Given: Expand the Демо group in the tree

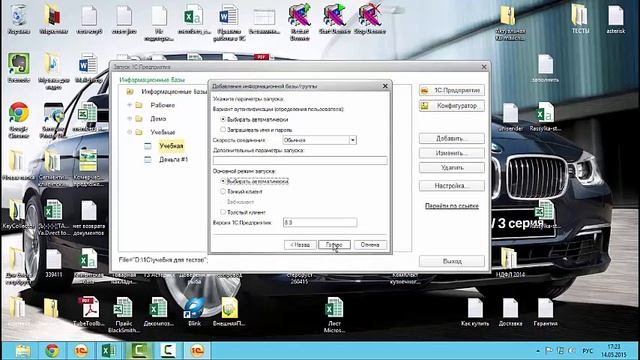Looking at the screenshot, I should (129, 119).
